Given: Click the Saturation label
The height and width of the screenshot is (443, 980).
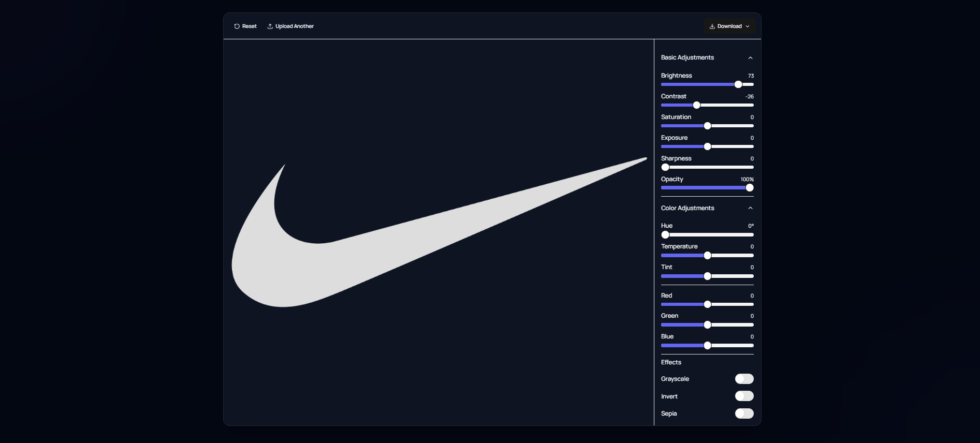Looking at the screenshot, I should (x=676, y=117).
